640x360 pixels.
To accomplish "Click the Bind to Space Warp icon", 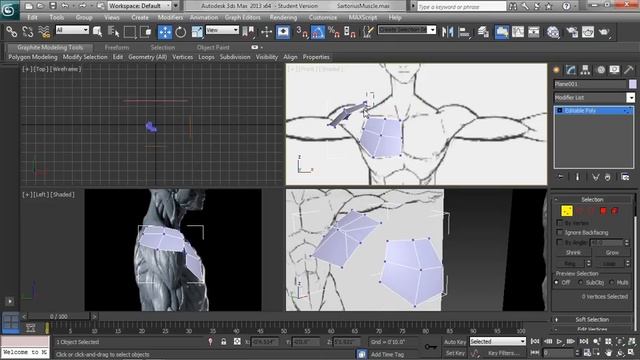I will point(44,32).
